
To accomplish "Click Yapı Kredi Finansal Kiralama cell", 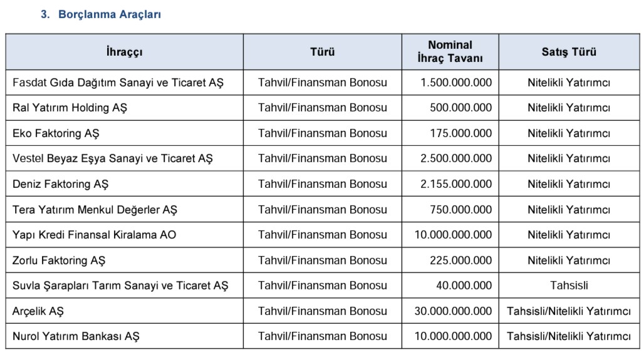I will [x=95, y=235].
